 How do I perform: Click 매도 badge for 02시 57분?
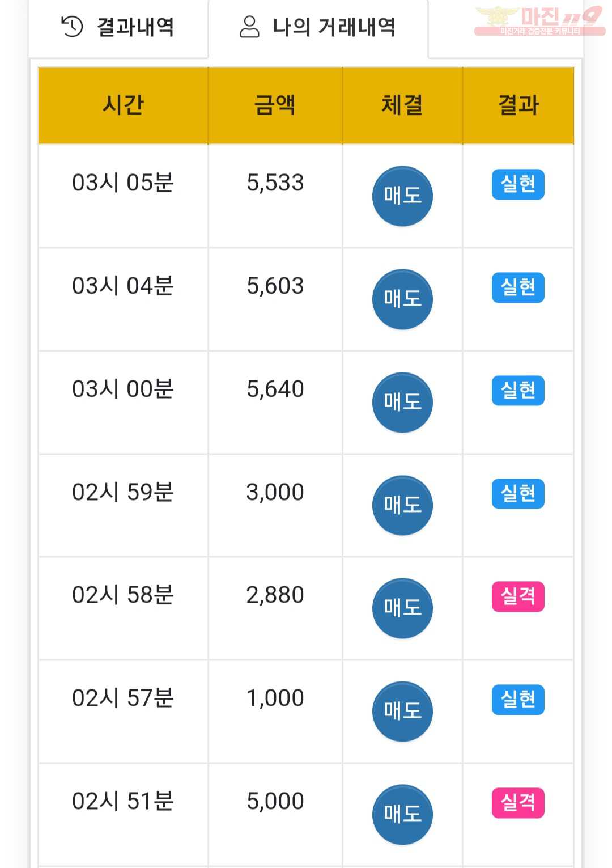pos(402,712)
